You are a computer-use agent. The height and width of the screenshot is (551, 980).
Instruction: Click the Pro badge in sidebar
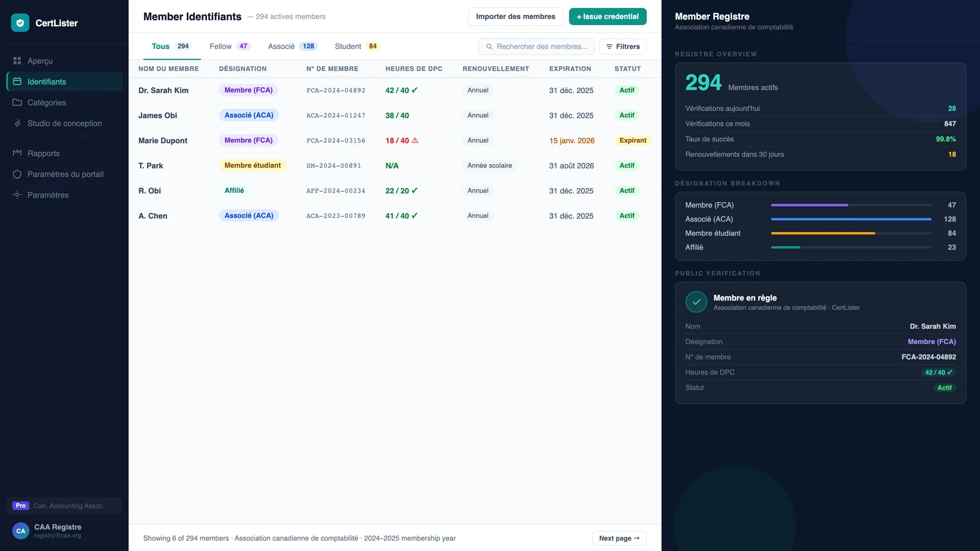click(x=21, y=506)
